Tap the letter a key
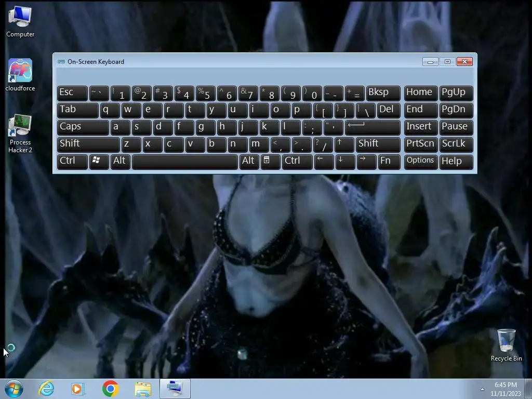This screenshot has width=532, height=399. pyautogui.click(x=120, y=127)
